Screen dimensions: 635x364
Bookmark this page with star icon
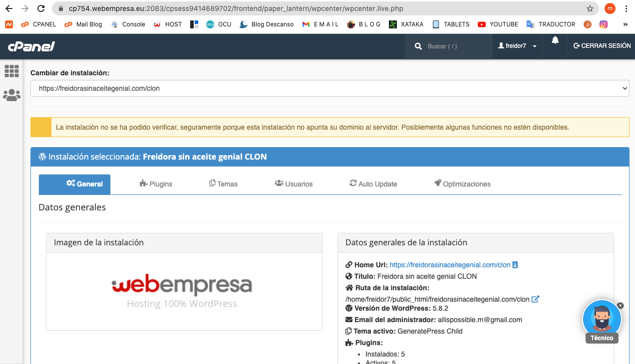pos(590,8)
